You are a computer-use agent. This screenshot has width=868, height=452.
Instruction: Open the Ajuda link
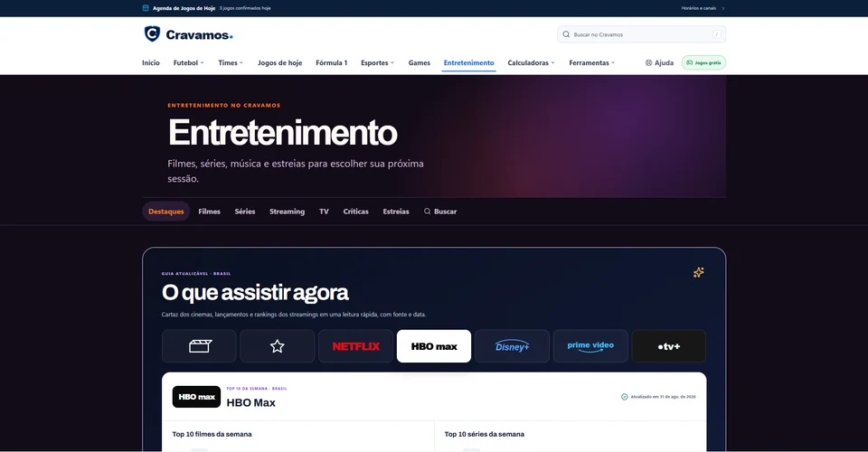pos(659,62)
